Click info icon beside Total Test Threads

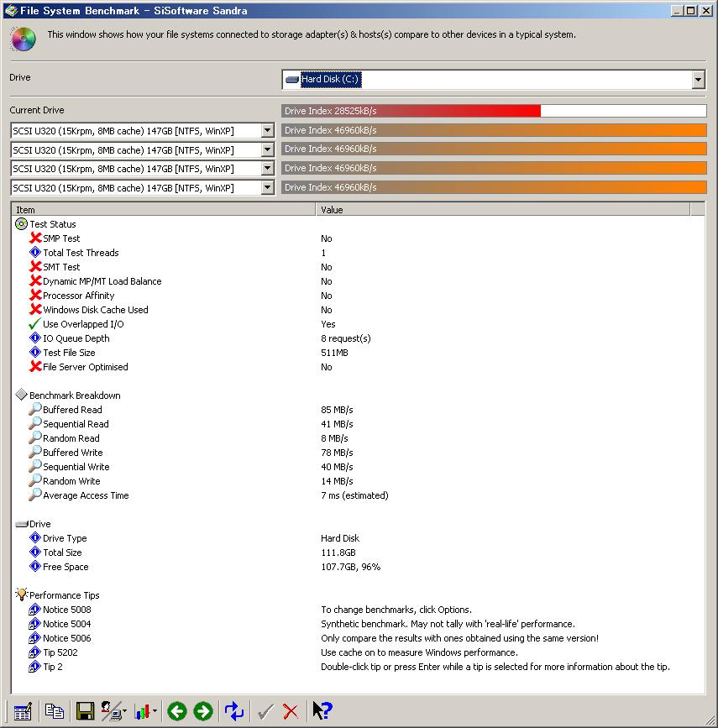coord(35,252)
